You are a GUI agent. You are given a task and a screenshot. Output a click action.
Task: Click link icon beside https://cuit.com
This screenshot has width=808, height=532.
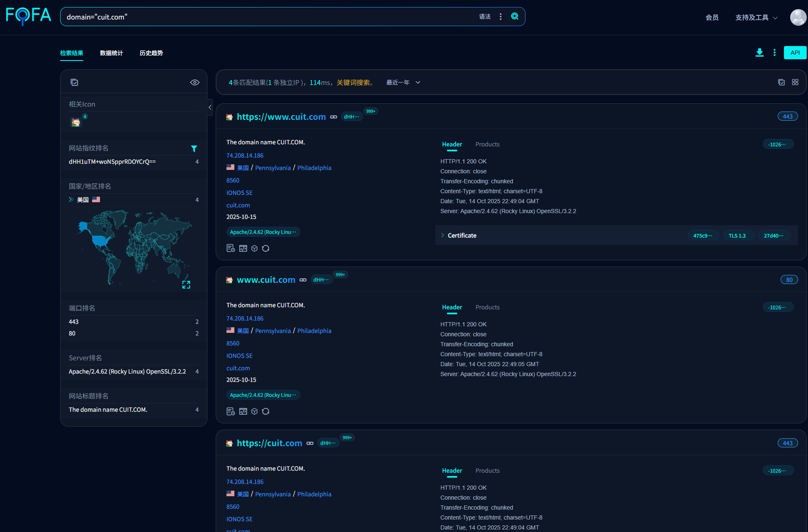pyautogui.click(x=310, y=443)
